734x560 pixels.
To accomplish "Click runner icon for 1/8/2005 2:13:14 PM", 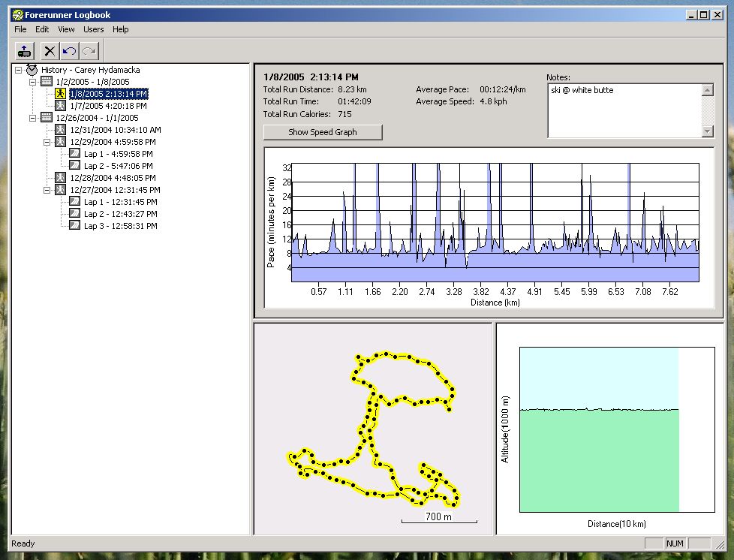I will point(60,94).
